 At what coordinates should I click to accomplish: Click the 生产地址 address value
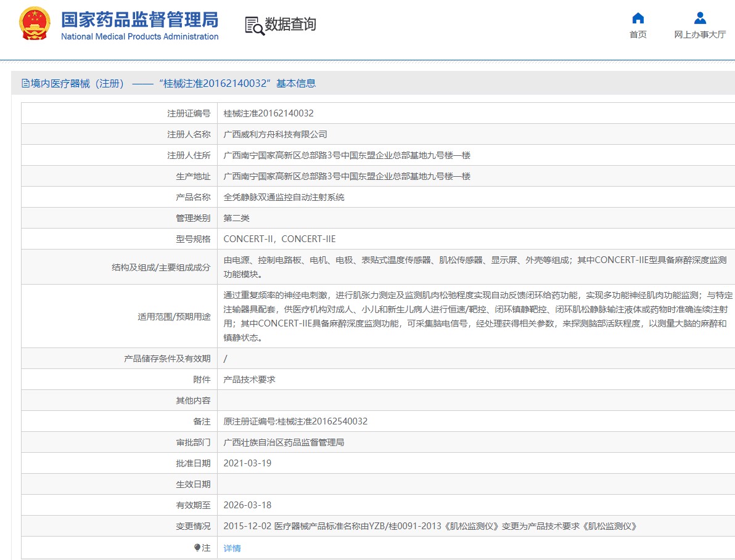[x=347, y=177]
